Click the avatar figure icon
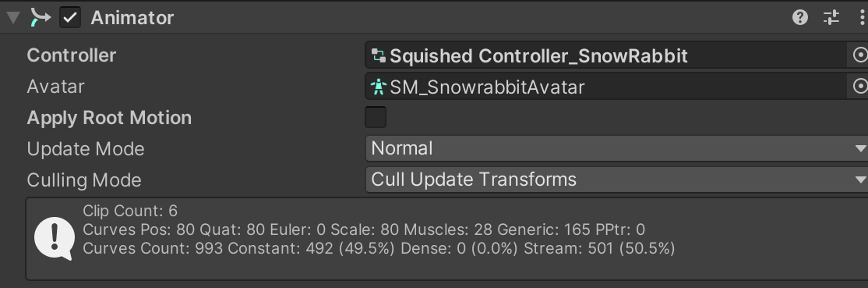Image resolution: width=868 pixels, height=288 pixels. pyautogui.click(x=379, y=87)
